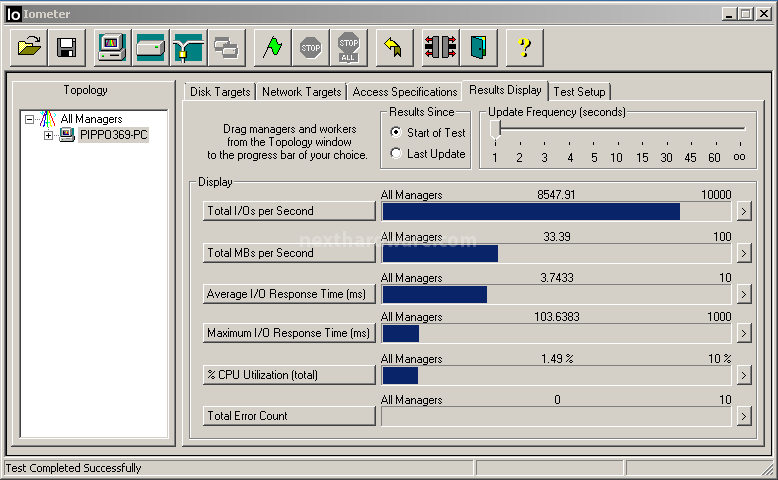Exit Iometer via the door icon

point(478,48)
